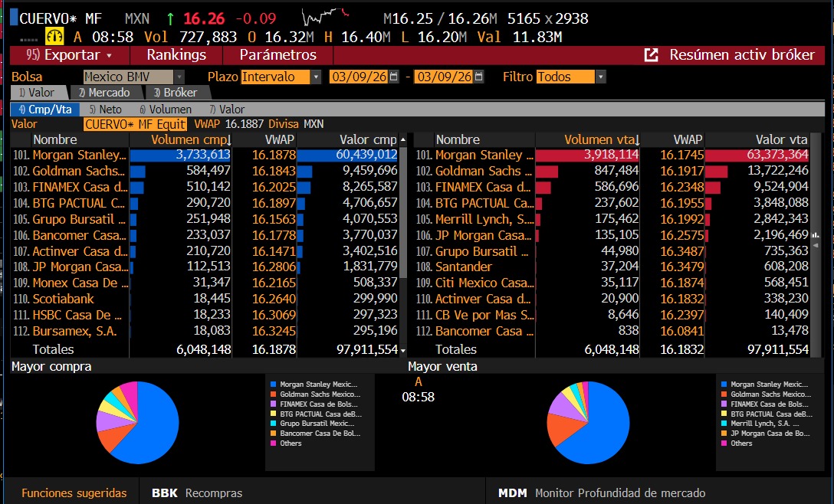Image resolution: width=834 pixels, height=504 pixels.
Task: Open the end date calendar icon
Action: (478, 77)
